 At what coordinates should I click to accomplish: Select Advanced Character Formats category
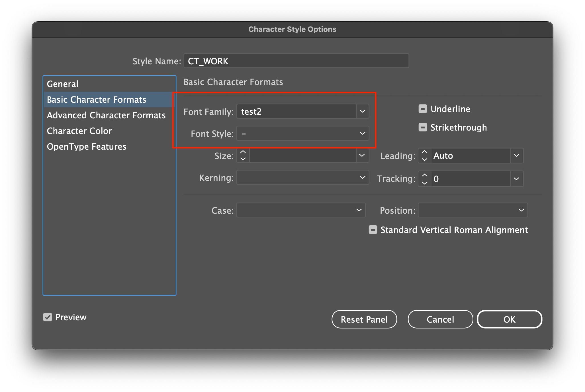tap(106, 115)
